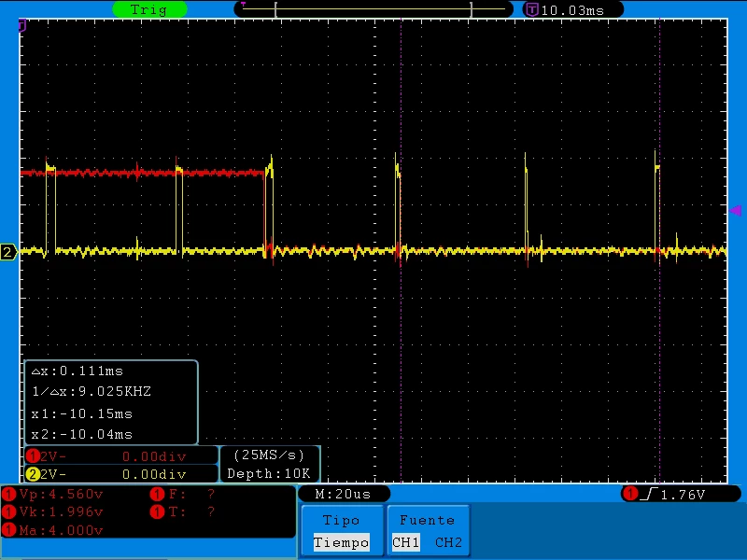Click the trigger rising edge slope icon
The image size is (747, 560).
pyautogui.click(x=649, y=495)
